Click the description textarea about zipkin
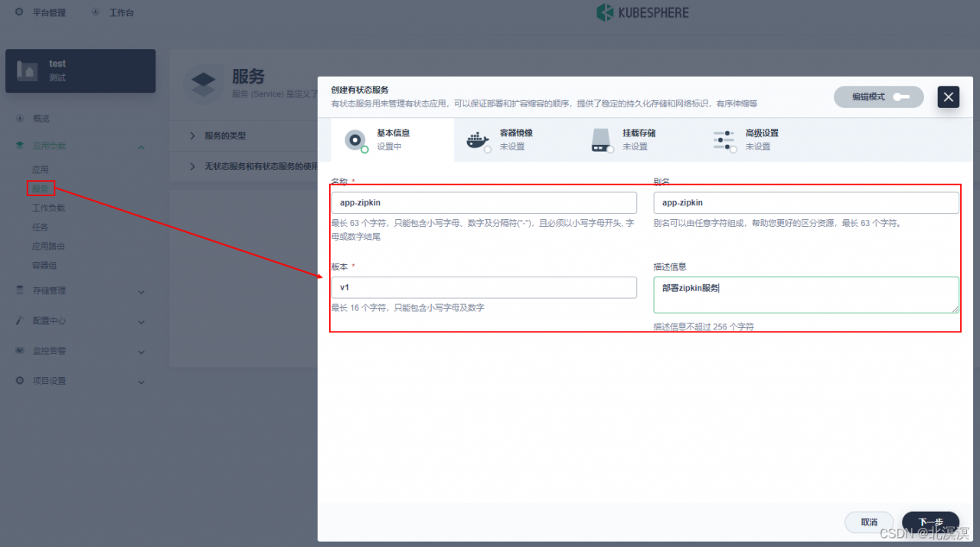980x547 pixels. tap(806, 295)
